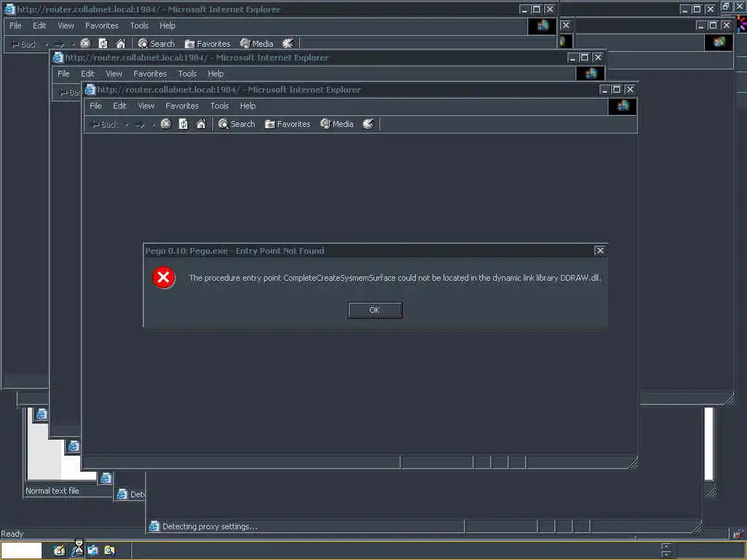
Task: Click Media in the front Explorer window toolbar
Action: 337,124
